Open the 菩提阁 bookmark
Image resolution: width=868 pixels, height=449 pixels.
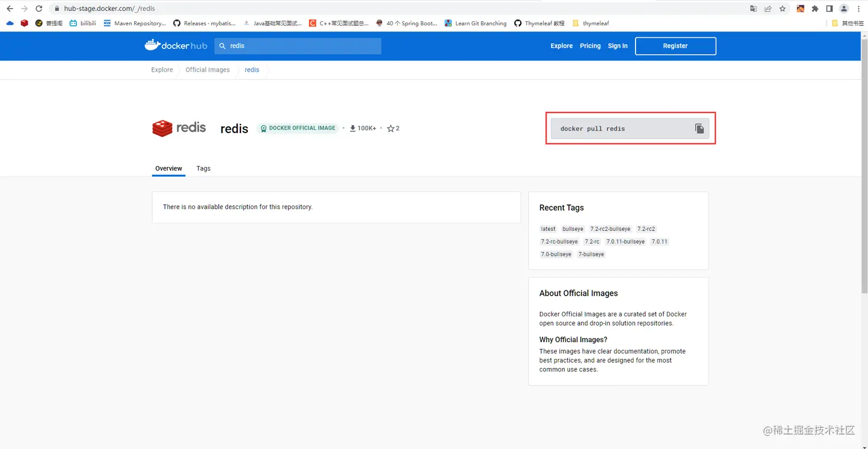coord(49,24)
